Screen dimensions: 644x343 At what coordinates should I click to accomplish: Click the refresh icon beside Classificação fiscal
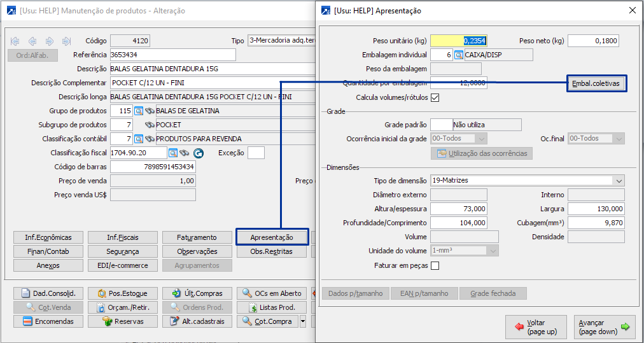click(198, 153)
